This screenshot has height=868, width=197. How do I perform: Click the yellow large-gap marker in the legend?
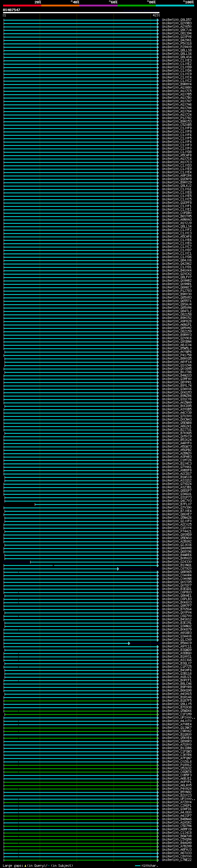pos(25,866)
